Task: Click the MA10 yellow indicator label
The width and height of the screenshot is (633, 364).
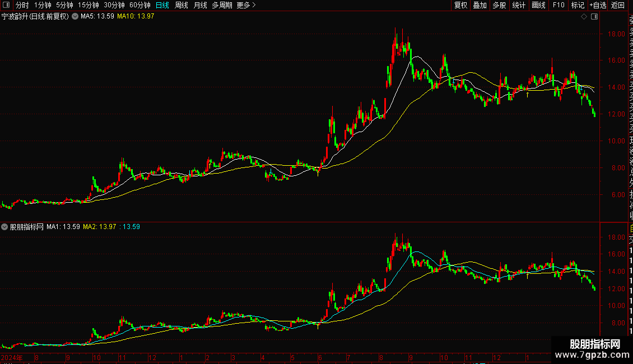Action: coord(136,17)
